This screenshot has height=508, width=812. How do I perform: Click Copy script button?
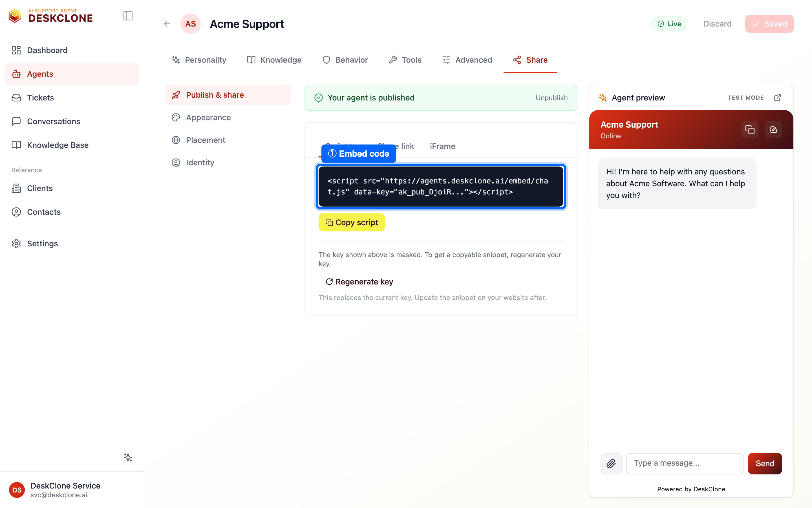pos(352,222)
